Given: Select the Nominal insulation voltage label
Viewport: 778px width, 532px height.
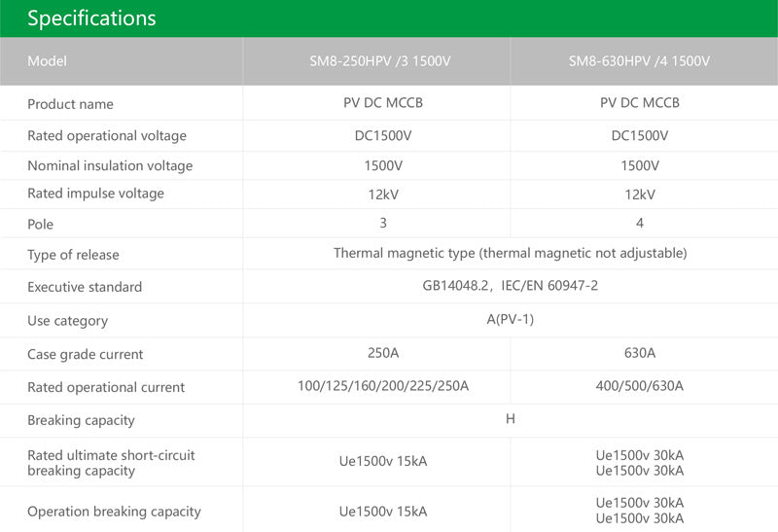Looking at the screenshot, I should [110, 165].
